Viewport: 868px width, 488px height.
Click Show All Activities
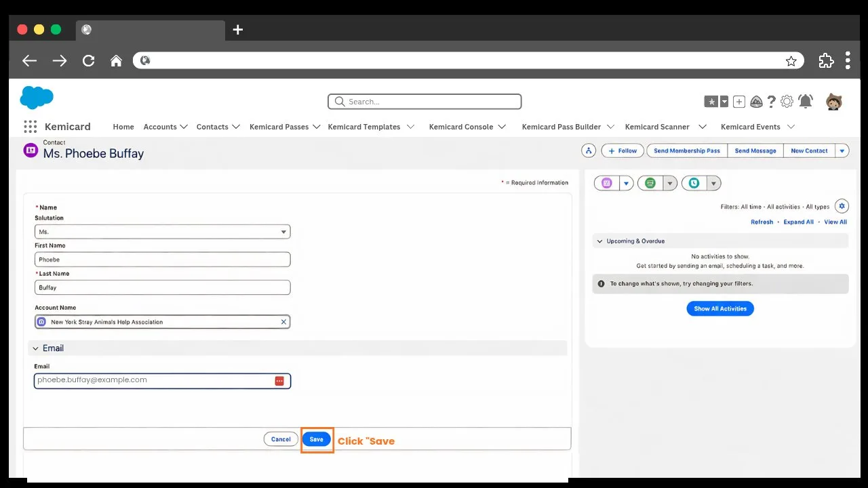720,308
